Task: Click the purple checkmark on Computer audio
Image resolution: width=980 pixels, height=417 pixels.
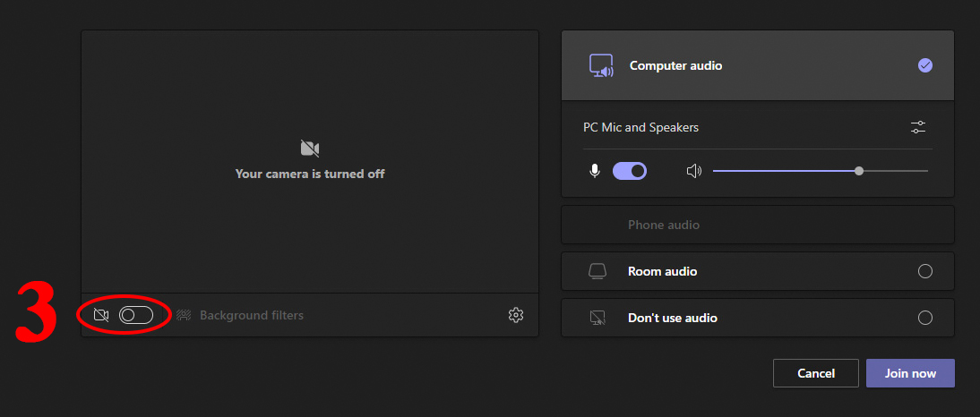Action: [925, 65]
